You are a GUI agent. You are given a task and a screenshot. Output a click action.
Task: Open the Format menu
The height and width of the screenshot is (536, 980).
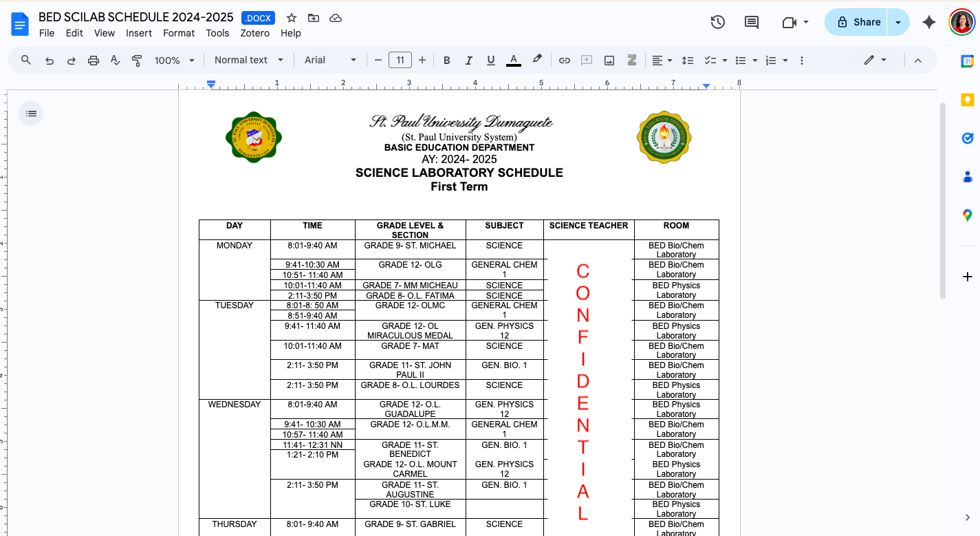(x=179, y=33)
